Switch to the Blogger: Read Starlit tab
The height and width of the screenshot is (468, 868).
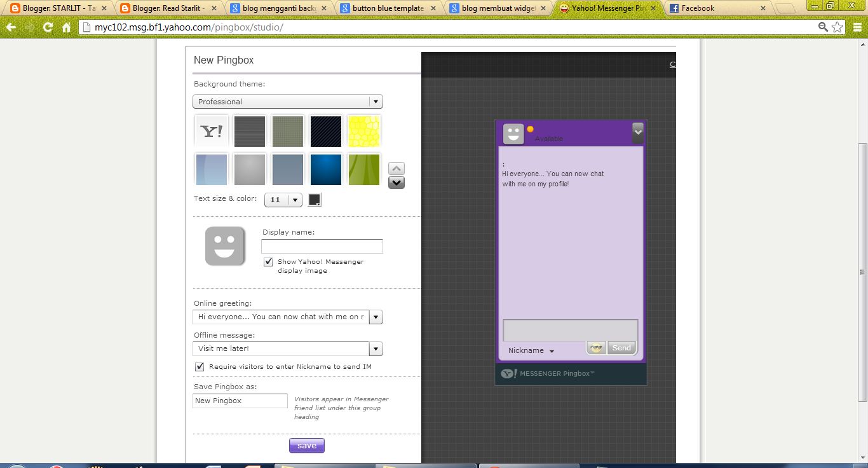pyautogui.click(x=169, y=8)
